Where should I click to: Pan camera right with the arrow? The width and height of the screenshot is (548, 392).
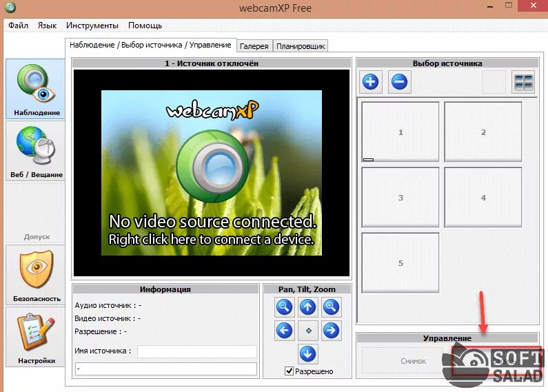331,330
